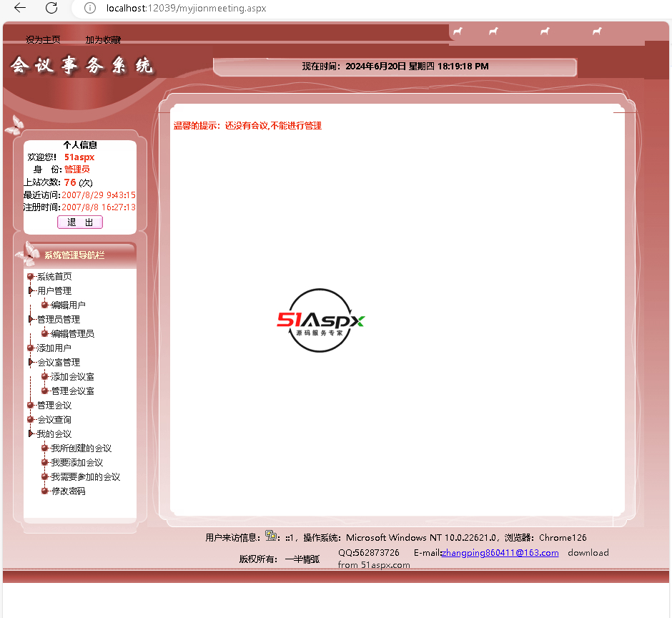Click the 会议事务系统 site title

(81, 66)
